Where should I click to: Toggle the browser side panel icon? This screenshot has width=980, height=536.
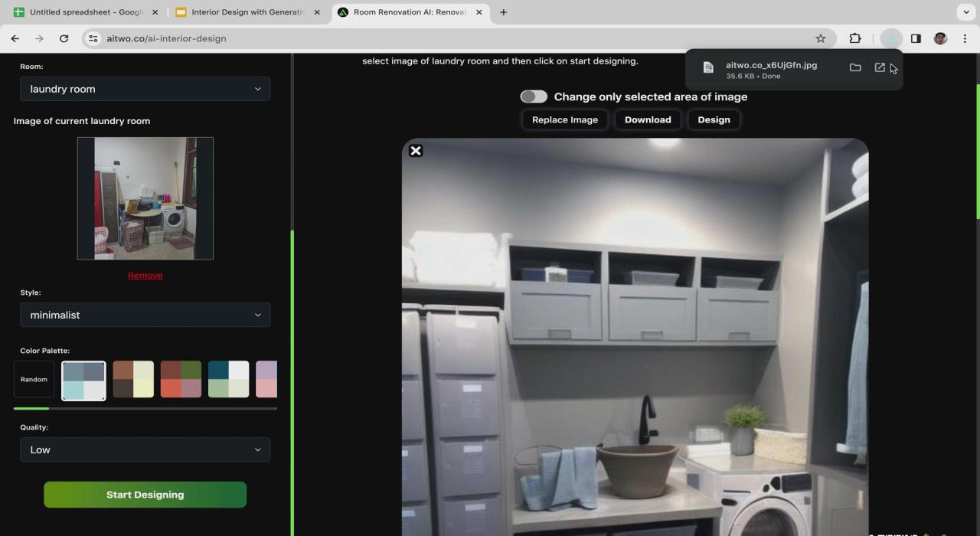click(916, 38)
